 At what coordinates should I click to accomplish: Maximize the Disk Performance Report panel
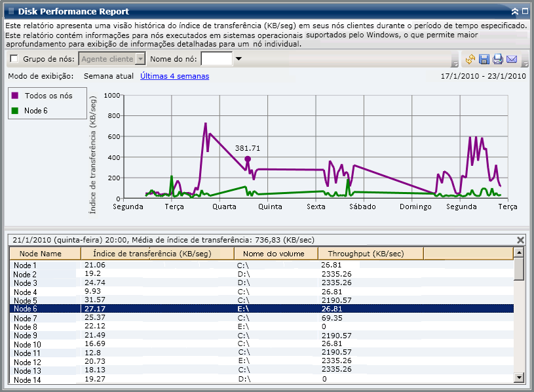[x=525, y=11]
